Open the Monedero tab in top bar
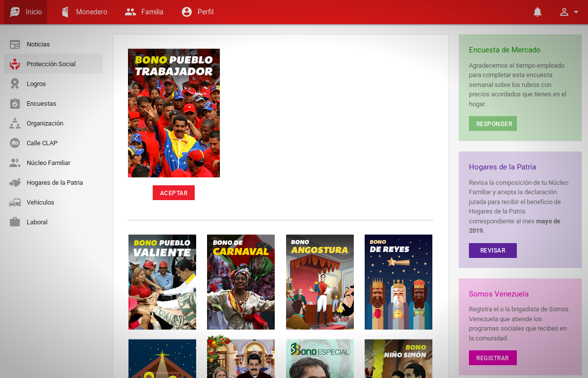Screen dimensions: 588x378 click(84, 12)
